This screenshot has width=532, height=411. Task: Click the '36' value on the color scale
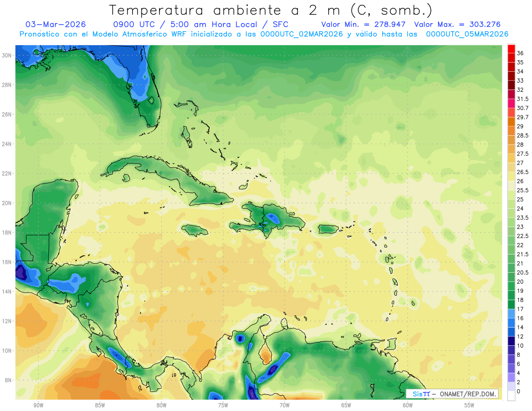pyautogui.click(x=520, y=53)
